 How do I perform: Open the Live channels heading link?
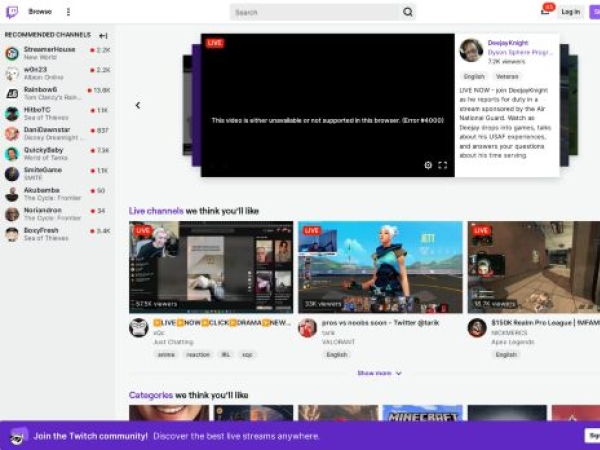(156, 211)
